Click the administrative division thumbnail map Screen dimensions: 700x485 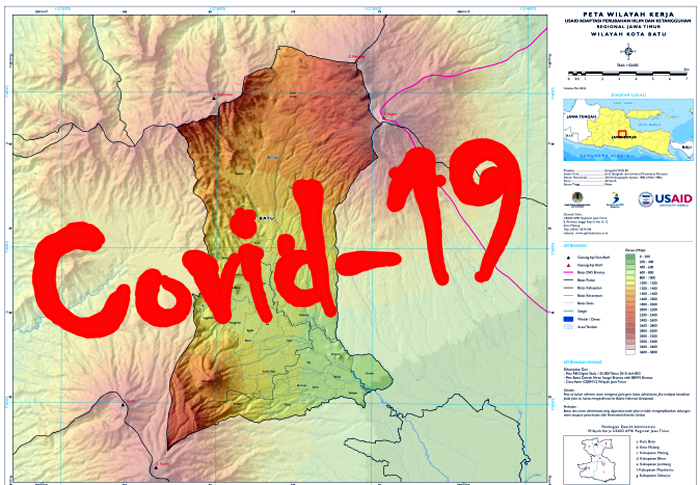[596, 460]
